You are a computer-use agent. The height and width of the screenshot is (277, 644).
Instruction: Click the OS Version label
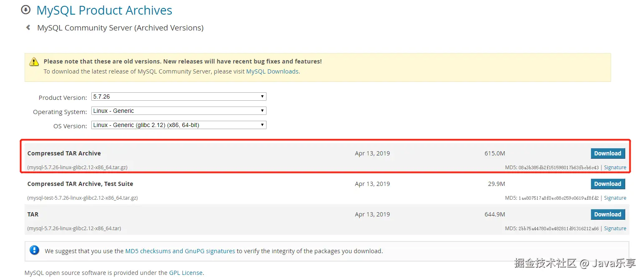tap(70, 126)
